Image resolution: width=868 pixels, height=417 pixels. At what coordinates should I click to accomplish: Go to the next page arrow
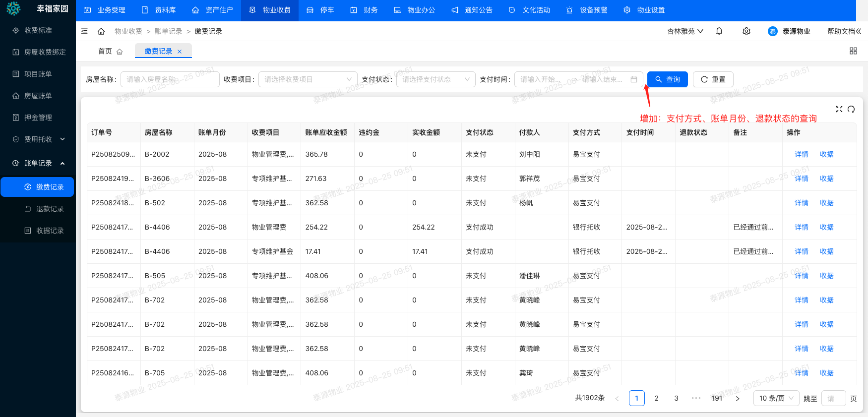pyautogui.click(x=738, y=398)
